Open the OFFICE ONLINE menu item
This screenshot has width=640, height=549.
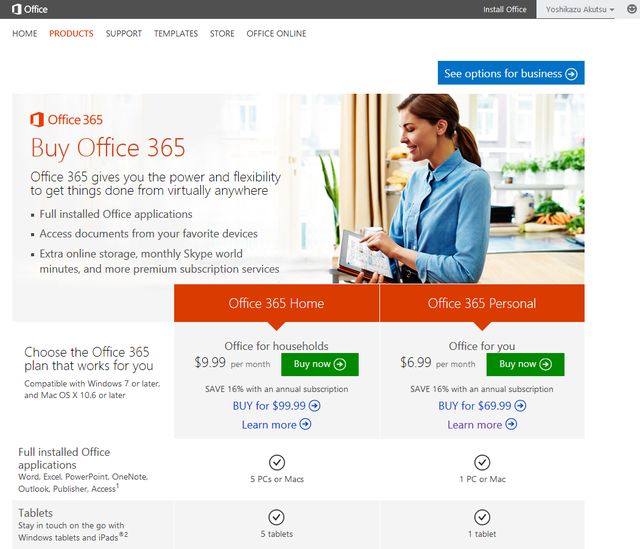point(276,33)
